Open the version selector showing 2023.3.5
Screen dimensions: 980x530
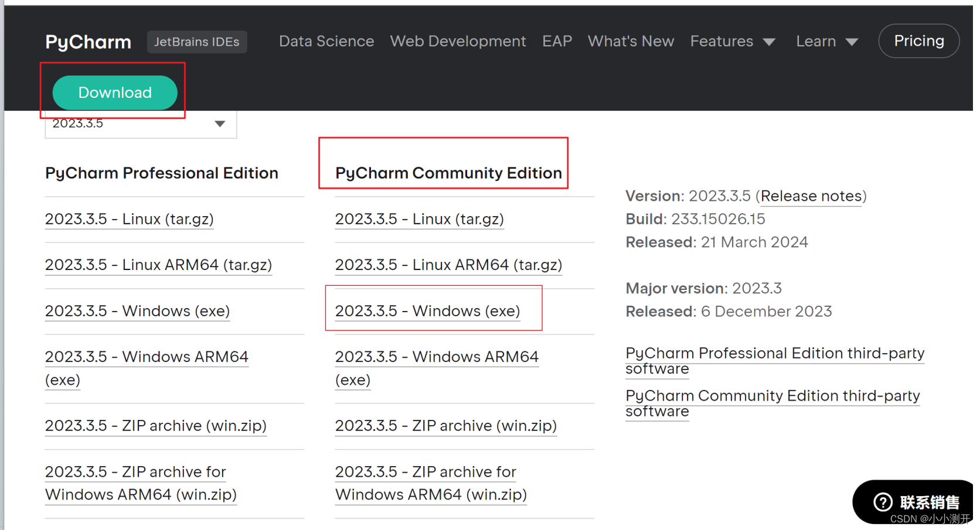click(x=140, y=124)
